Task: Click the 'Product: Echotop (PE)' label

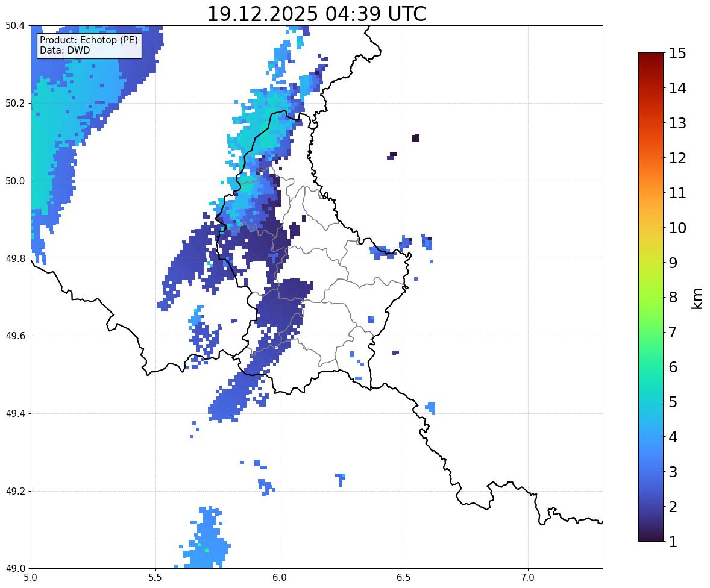Action: 89,40
